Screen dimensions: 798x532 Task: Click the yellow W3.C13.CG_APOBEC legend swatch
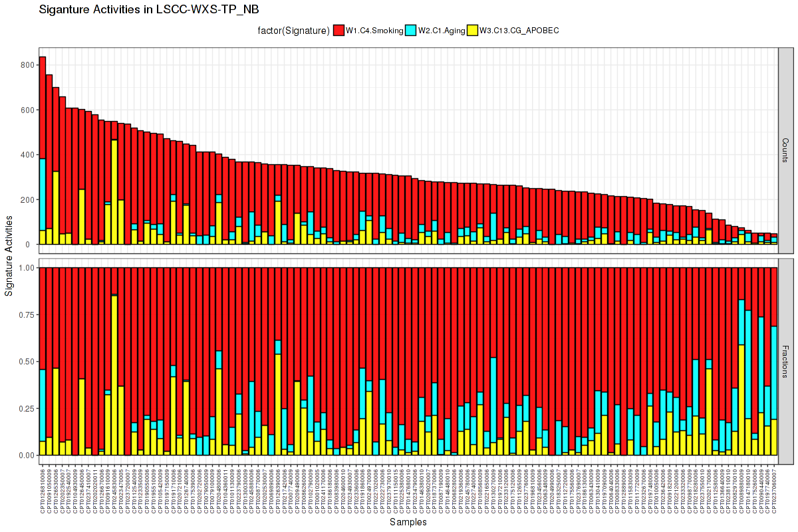coord(472,30)
